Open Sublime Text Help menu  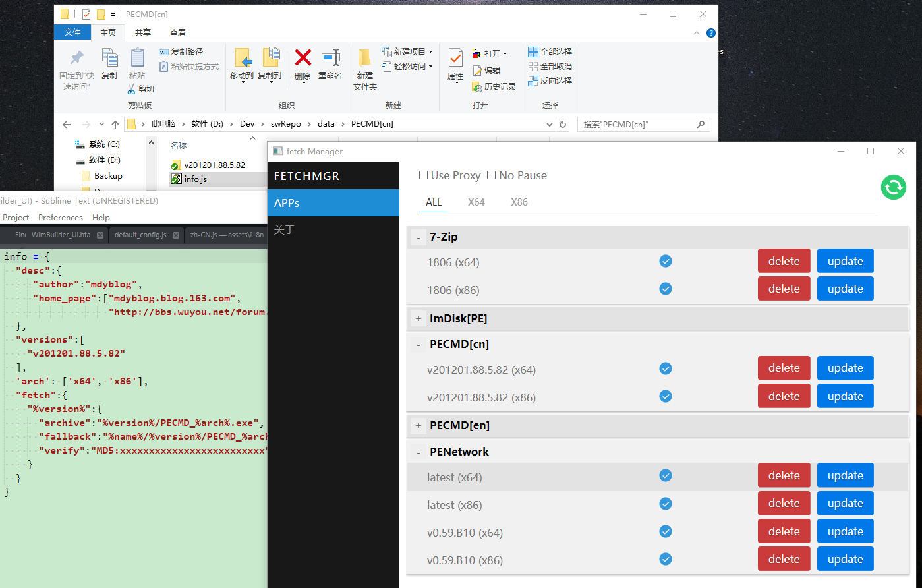click(x=101, y=217)
